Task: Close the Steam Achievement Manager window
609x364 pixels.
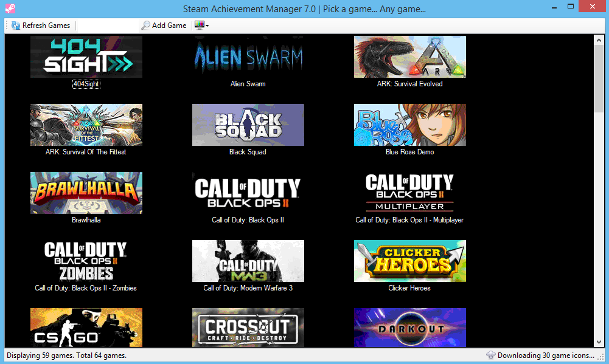Action: (593, 7)
